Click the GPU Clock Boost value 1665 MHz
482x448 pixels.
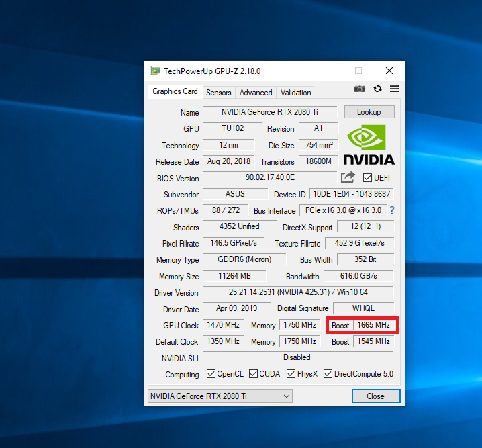coord(373,325)
